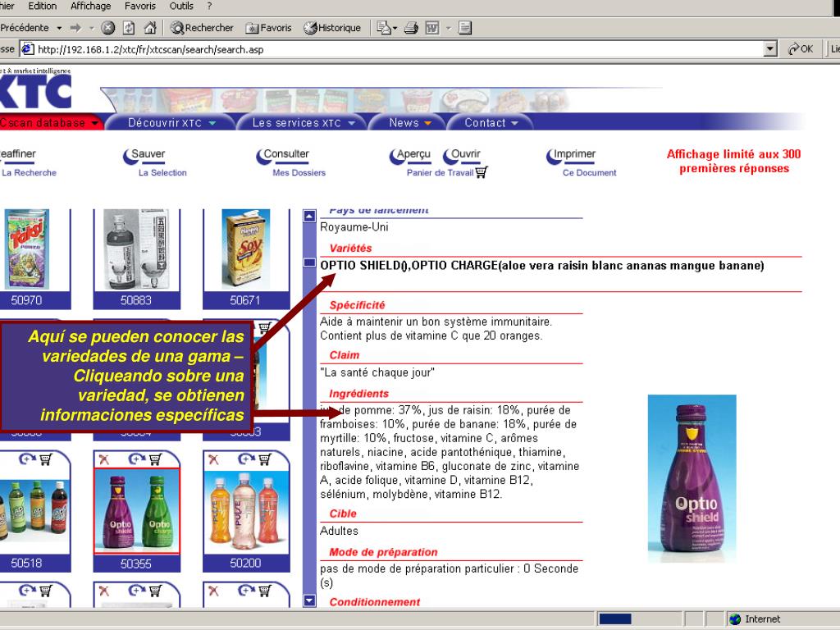Viewport: 840px width, 630px height.
Task: Click the Réaffiner La Recherche link
Action: [27, 162]
